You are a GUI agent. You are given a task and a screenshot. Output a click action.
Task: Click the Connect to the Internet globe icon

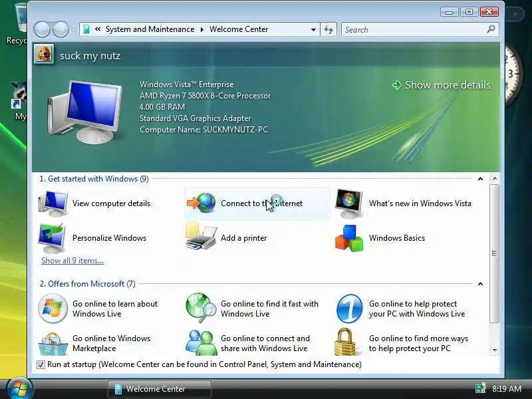point(201,203)
